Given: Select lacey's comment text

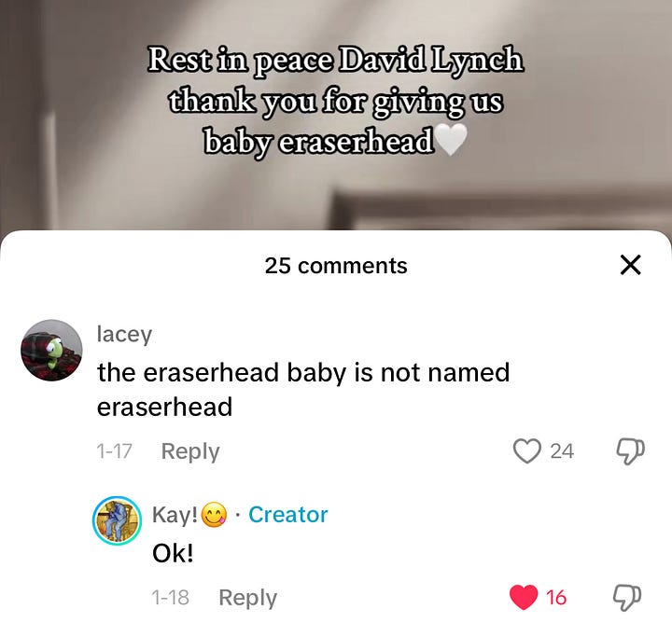Looking at the screenshot, I should click(x=303, y=389).
